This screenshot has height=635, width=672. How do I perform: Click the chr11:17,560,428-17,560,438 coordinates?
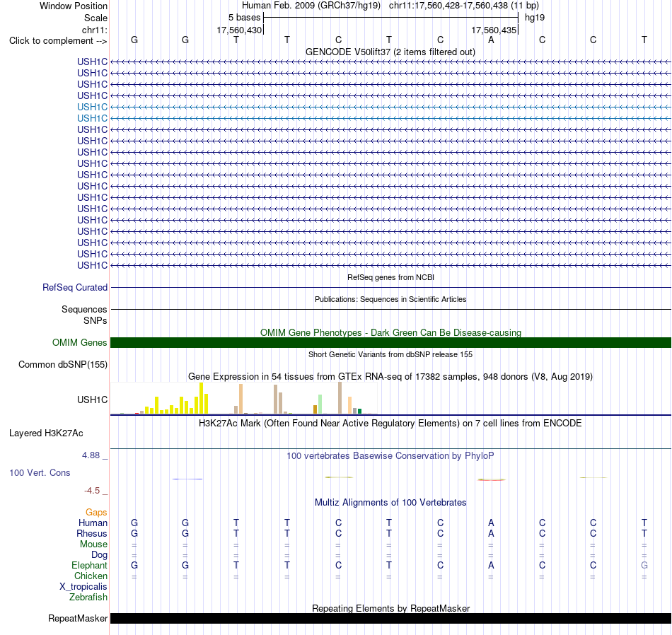point(448,6)
